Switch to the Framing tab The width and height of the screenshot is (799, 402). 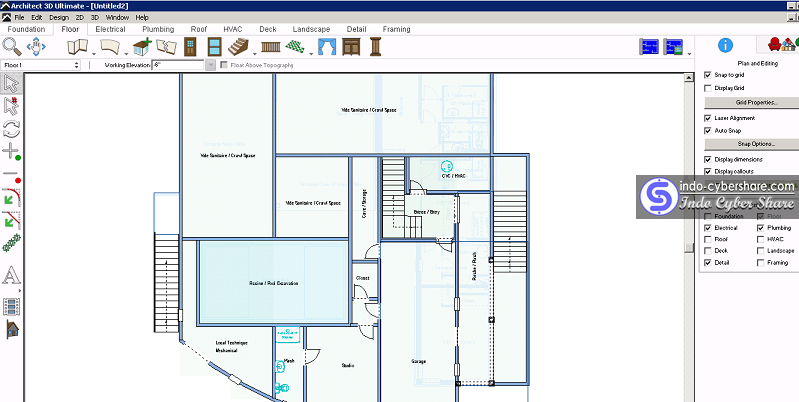click(x=396, y=29)
